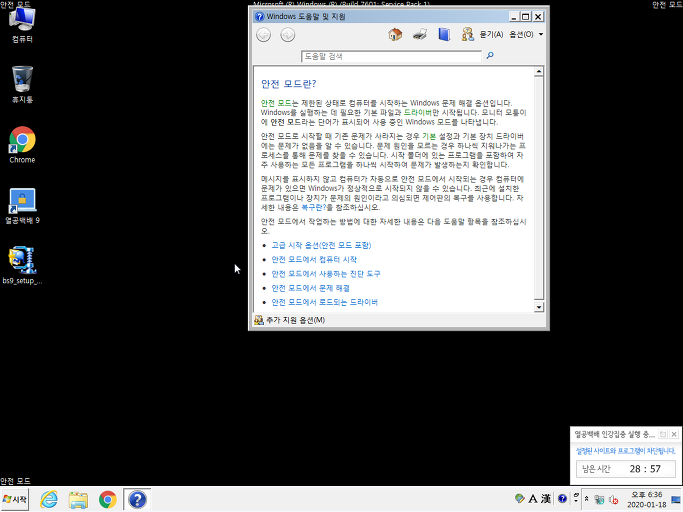Close the Windows Help and Support window
The width and height of the screenshot is (683, 512).
[x=538, y=17]
